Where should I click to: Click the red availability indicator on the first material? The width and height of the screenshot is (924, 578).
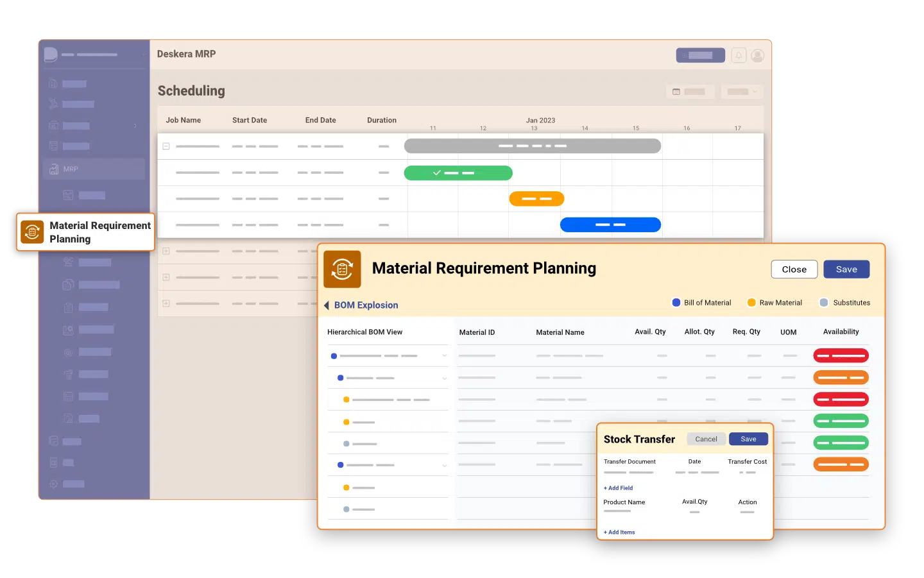[x=841, y=355]
